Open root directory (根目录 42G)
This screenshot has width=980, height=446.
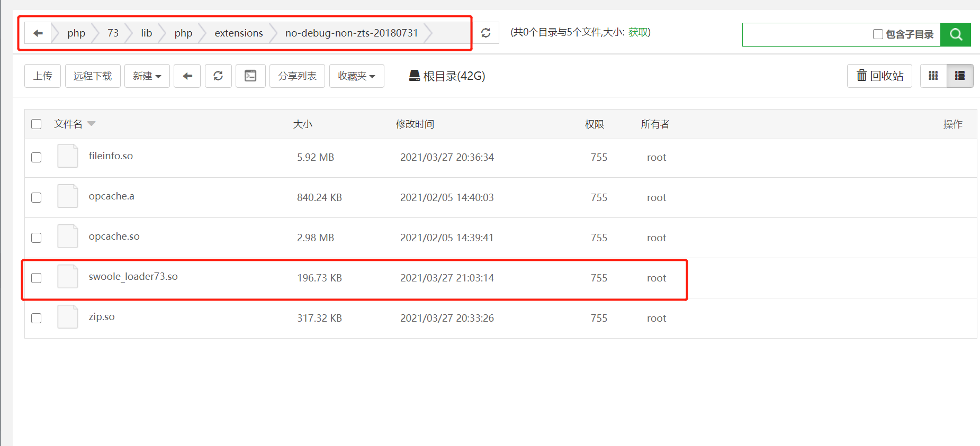coord(447,76)
